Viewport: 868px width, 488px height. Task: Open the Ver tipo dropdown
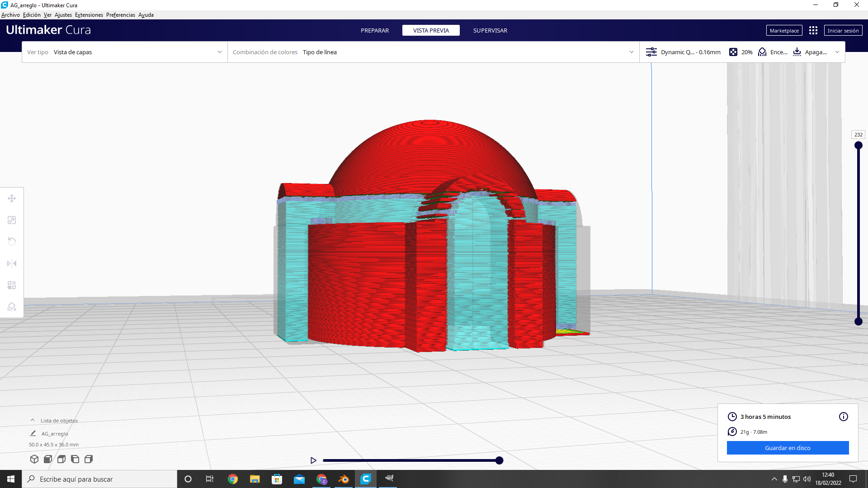125,52
